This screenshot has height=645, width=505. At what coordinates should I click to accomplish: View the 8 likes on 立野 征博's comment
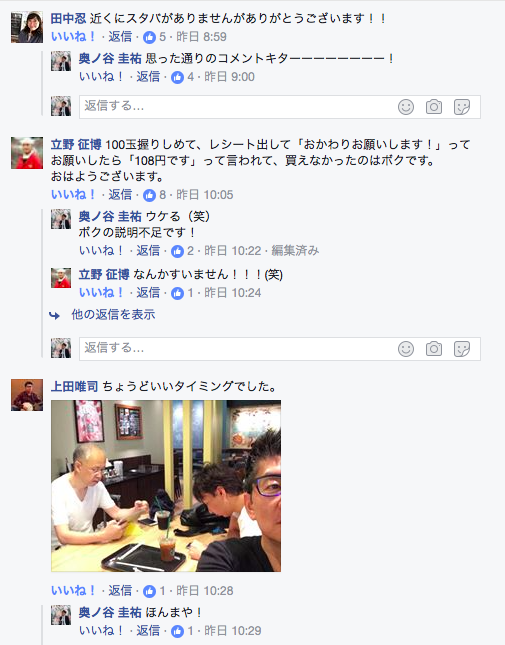(154, 195)
